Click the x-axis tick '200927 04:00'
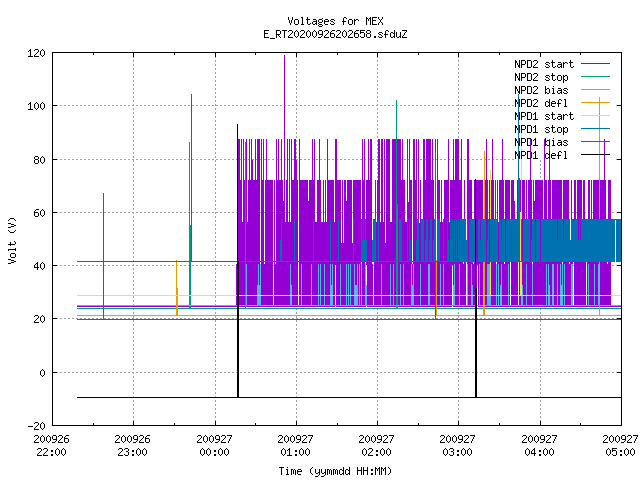The width and height of the screenshot is (640, 480). point(539,446)
